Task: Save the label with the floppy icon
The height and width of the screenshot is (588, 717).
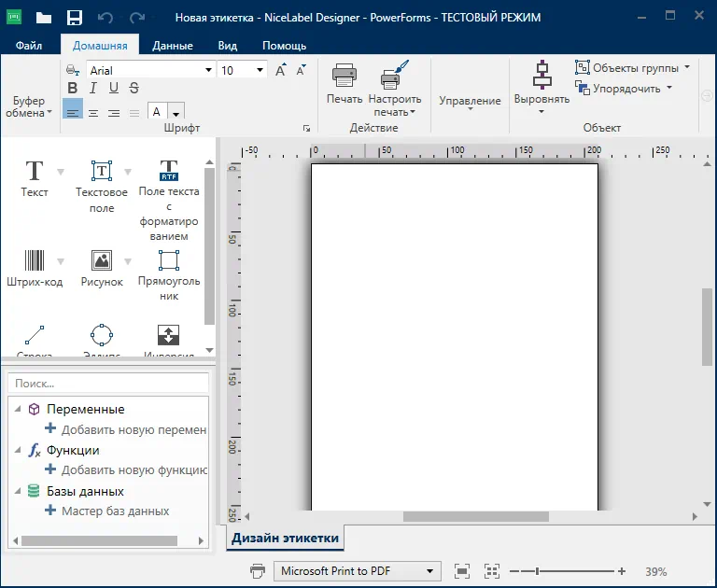Action: pyautogui.click(x=74, y=18)
